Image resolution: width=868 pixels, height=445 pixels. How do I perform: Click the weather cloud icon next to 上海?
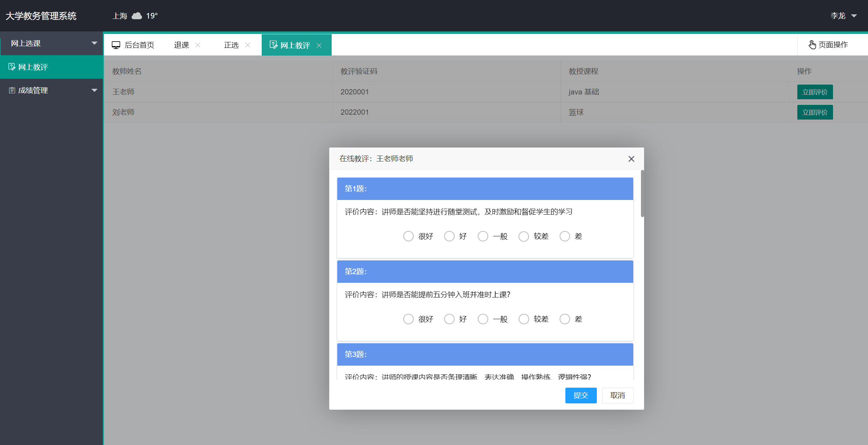[x=137, y=16]
